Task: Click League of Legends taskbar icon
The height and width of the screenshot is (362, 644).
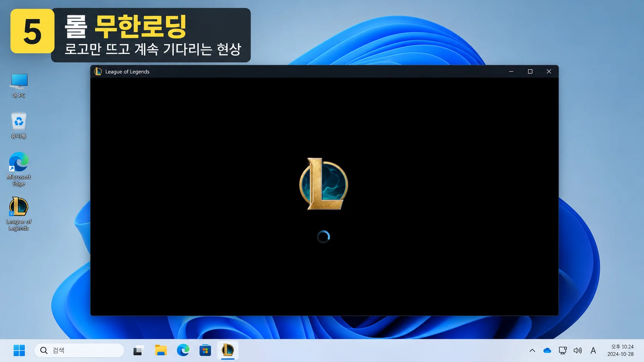Action: pyautogui.click(x=228, y=350)
